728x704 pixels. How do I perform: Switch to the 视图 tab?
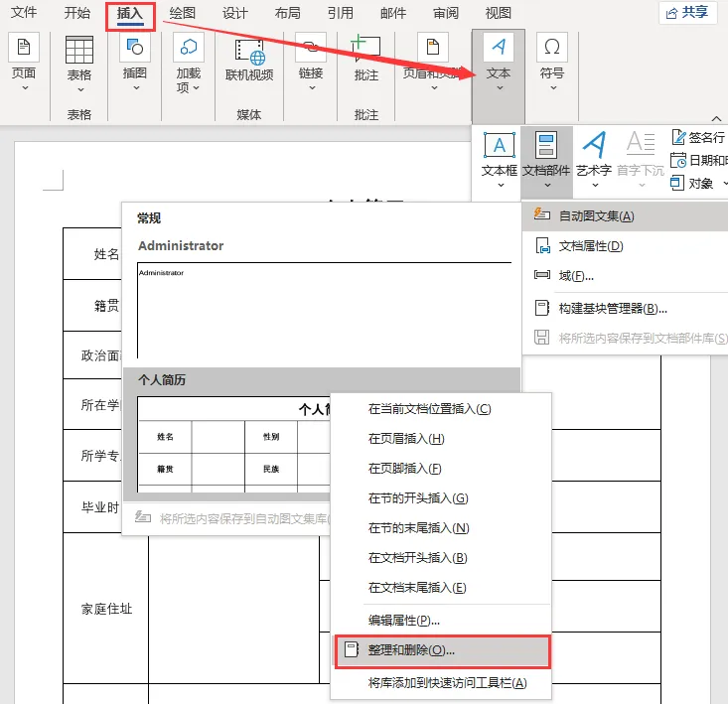pyautogui.click(x=499, y=13)
